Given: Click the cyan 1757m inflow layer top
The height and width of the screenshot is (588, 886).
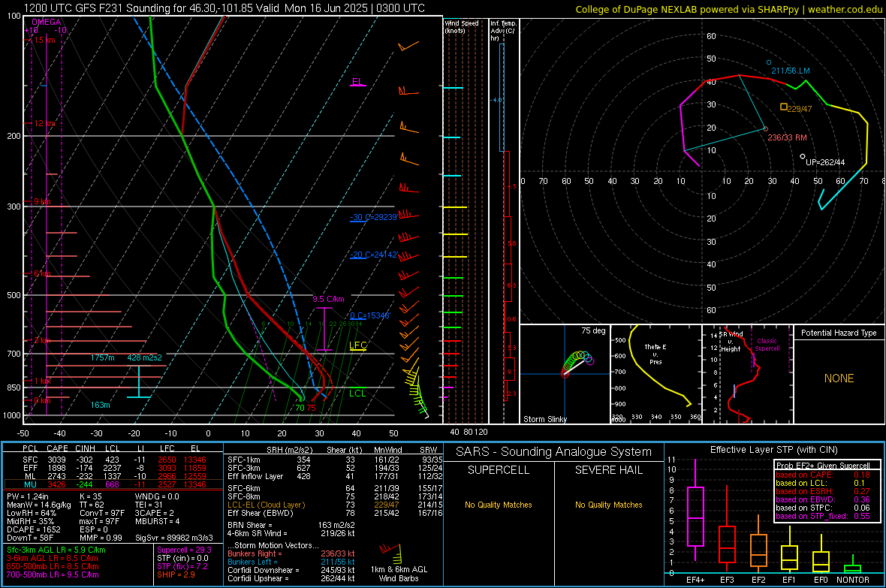Looking at the screenshot, I should [102, 358].
